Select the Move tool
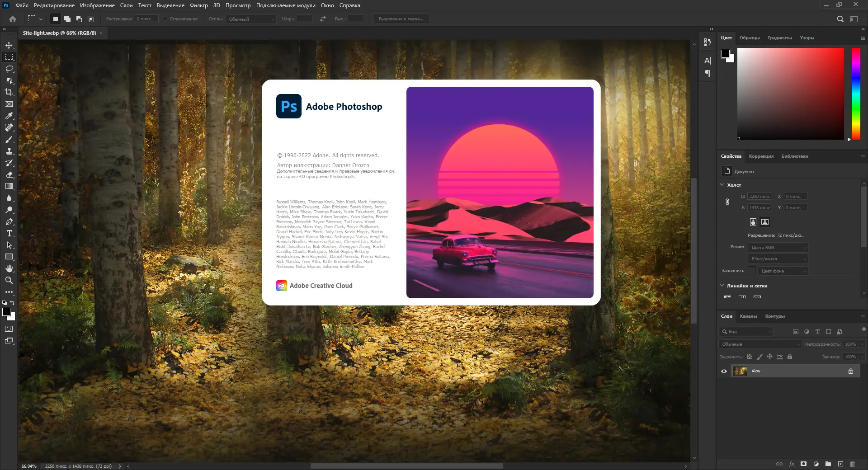The height and width of the screenshot is (470, 868). click(9, 45)
